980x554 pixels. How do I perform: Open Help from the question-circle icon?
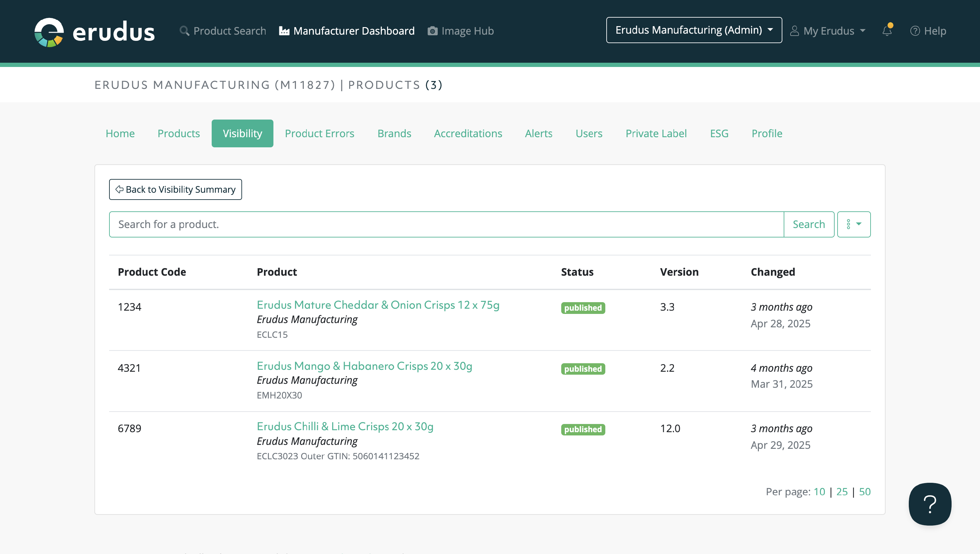tap(915, 31)
